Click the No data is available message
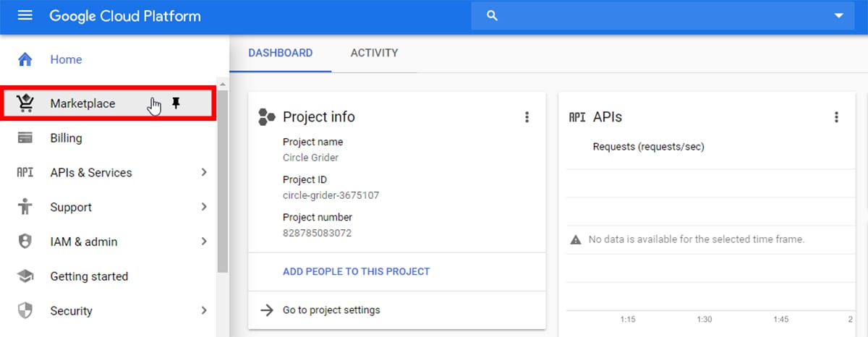The image size is (868, 337). (x=697, y=239)
